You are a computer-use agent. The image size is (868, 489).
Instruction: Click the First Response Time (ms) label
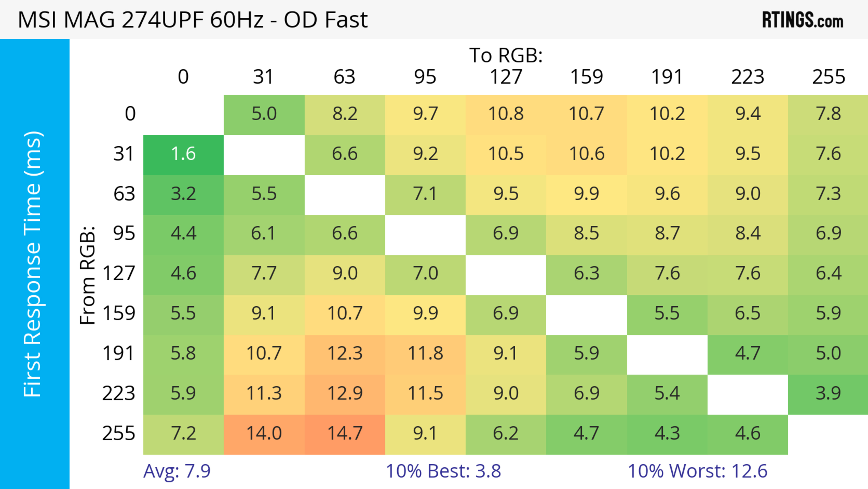tap(33, 264)
